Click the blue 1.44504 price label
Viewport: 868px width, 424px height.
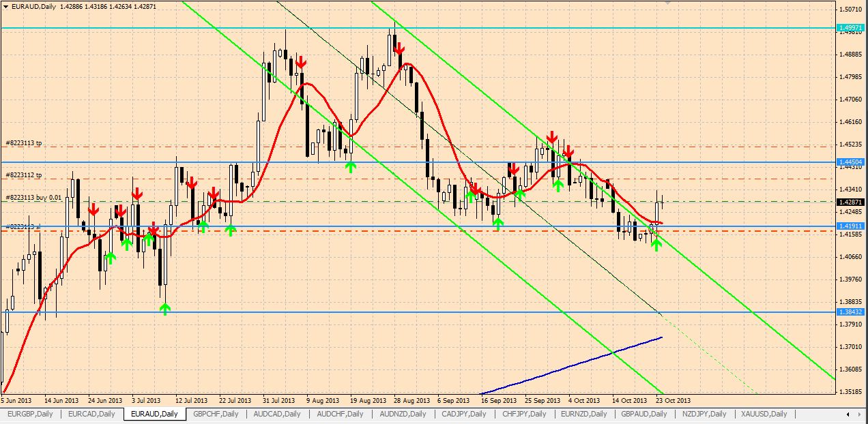pyautogui.click(x=851, y=162)
